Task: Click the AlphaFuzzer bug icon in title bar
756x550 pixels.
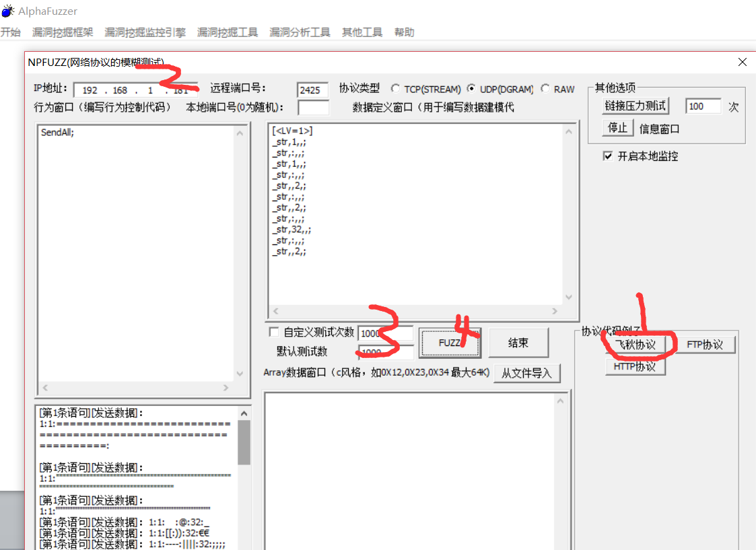Action: coord(8,11)
